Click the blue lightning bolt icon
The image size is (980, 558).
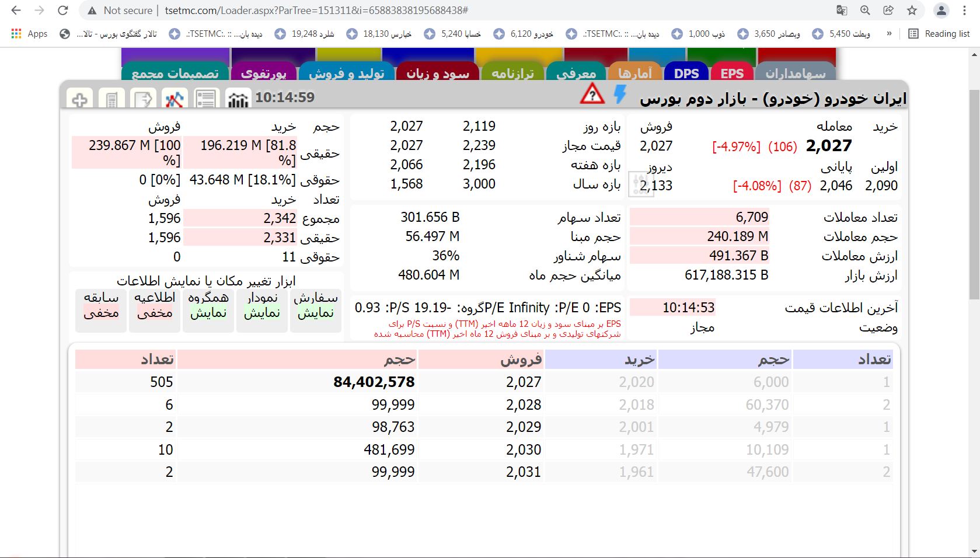(620, 94)
